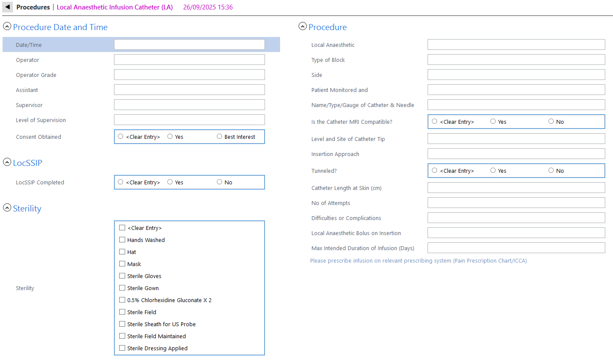Click the prescribe infusion notice text
Viewport: 613px width, 364px height.
click(x=418, y=261)
